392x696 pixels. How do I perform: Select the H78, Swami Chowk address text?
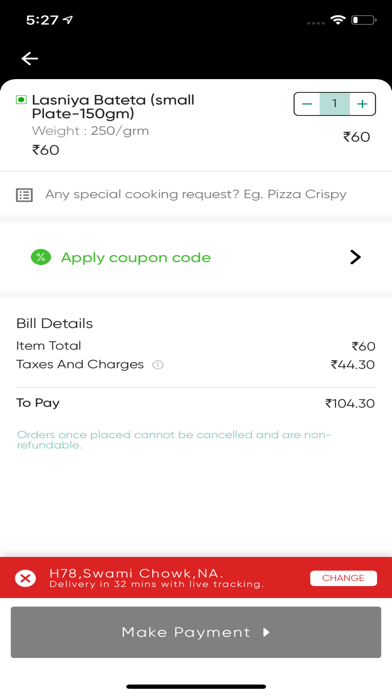click(x=136, y=573)
